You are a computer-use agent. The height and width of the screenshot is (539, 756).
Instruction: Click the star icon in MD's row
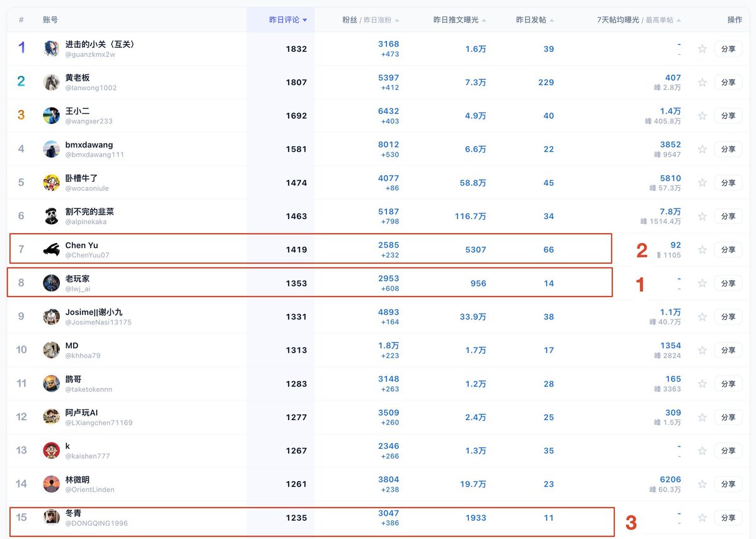tap(702, 350)
